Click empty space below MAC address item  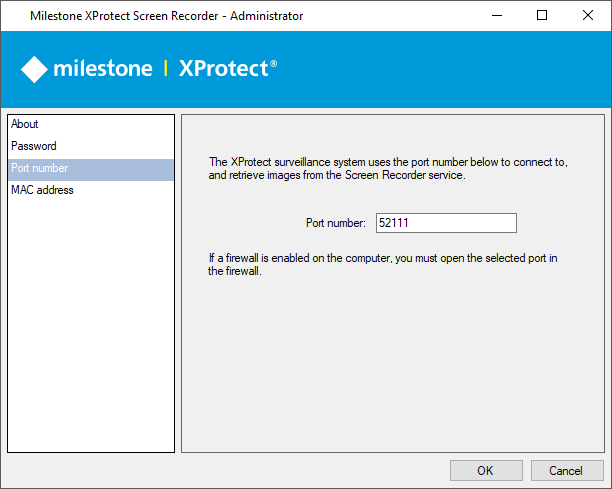90,320
